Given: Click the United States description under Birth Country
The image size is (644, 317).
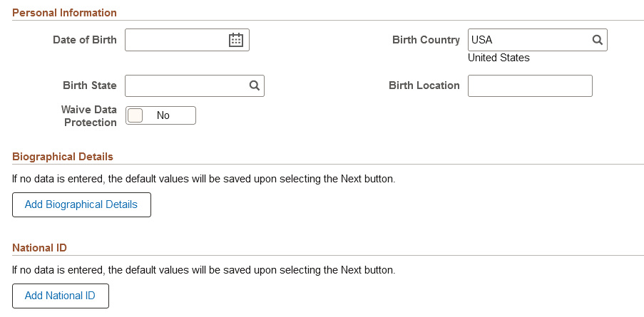Looking at the screenshot, I should click(499, 58).
